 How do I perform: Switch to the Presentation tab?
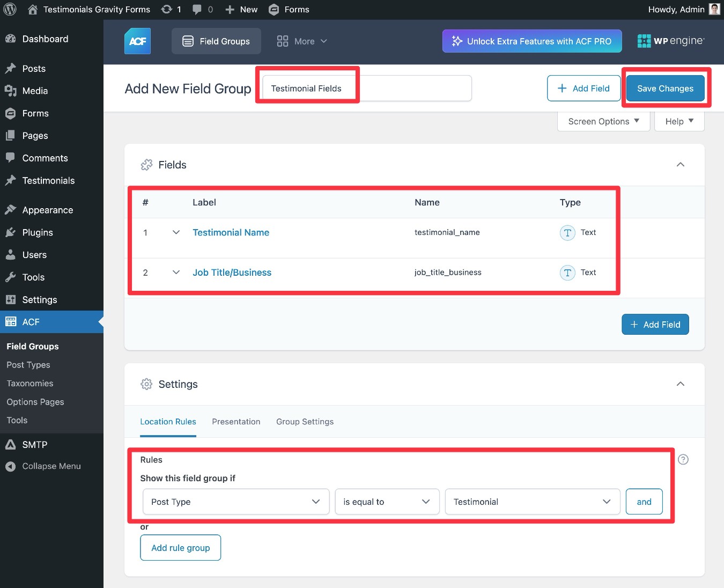click(x=236, y=422)
